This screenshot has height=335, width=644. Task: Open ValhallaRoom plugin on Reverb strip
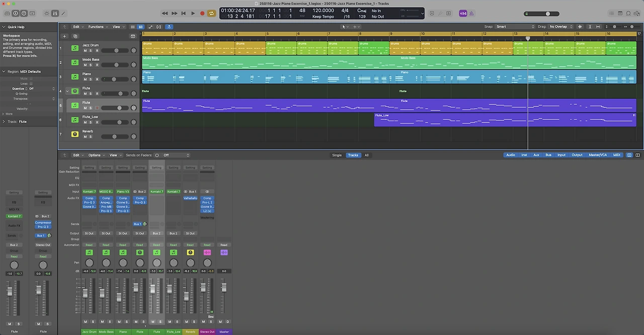tap(190, 198)
